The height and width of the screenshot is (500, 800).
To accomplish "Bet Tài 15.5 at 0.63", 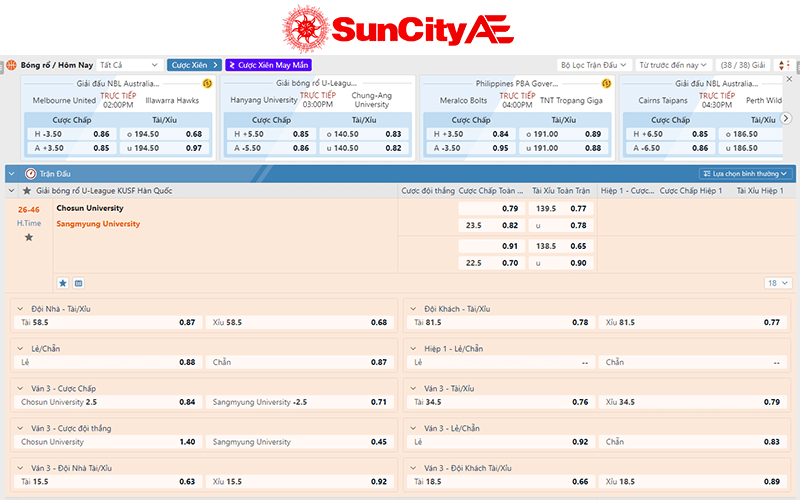I will (108, 482).
